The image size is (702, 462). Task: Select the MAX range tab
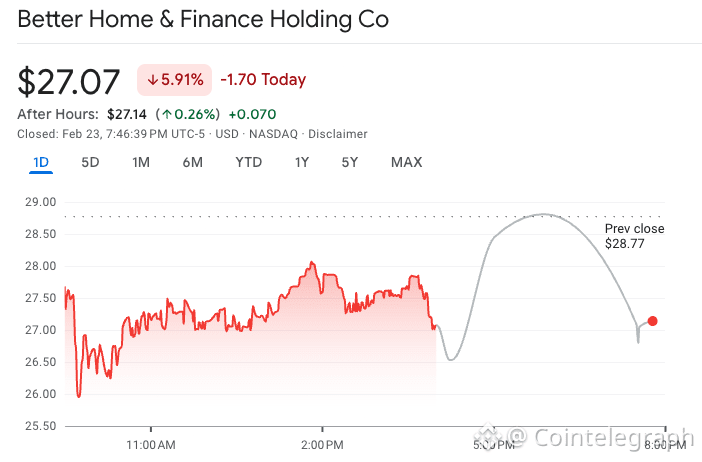[x=406, y=162]
